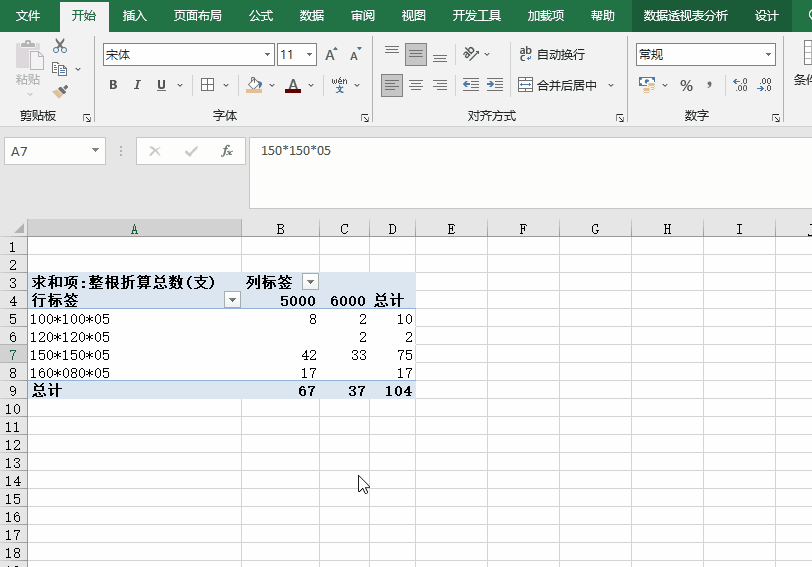
Task: Cancel formula bar entry with X
Action: point(154,151)
